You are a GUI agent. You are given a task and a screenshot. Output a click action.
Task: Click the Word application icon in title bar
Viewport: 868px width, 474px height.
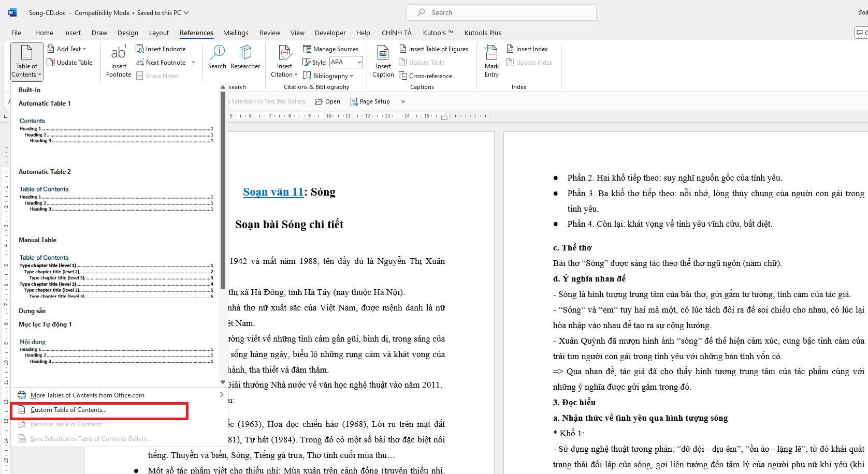pyautogui.click(x=12, y=12)
